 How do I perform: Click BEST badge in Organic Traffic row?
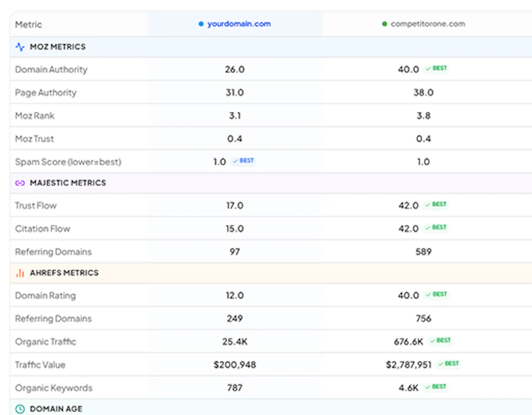440,341
